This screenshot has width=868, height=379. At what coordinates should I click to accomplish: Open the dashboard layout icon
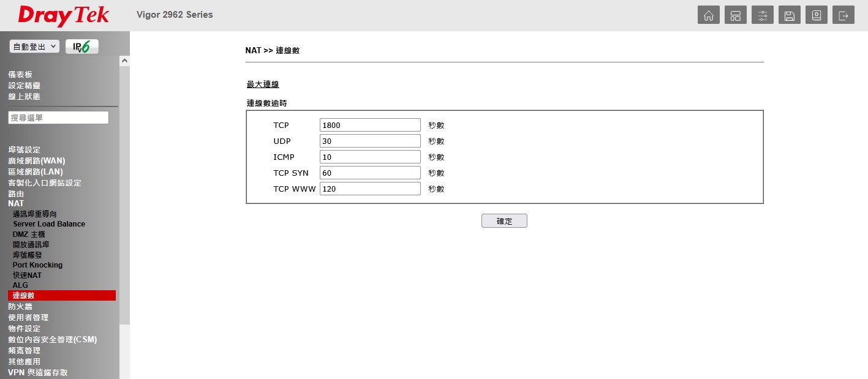pyautogui.click(x=735, y=15)
